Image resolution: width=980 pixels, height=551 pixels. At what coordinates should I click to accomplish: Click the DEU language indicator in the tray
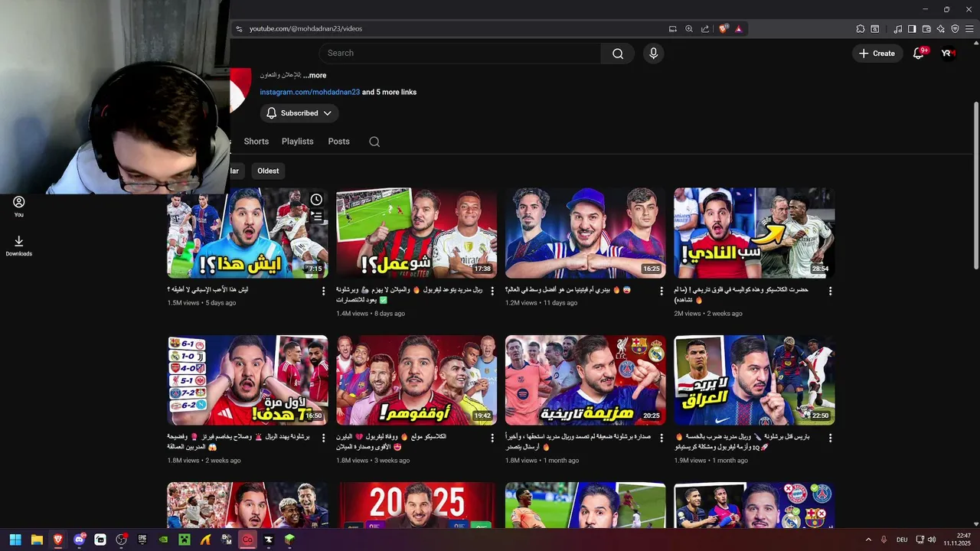pos(902,540)
